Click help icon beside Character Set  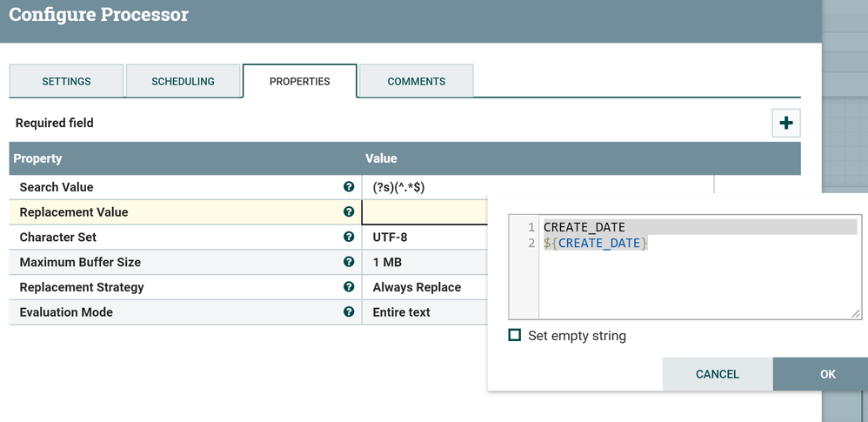click(x=349, y=237)
